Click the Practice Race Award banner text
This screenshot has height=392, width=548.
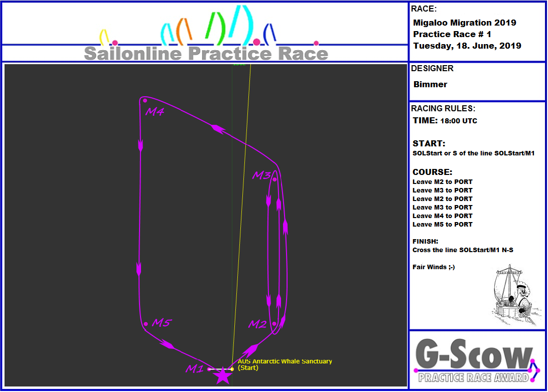tap(474, 377)
